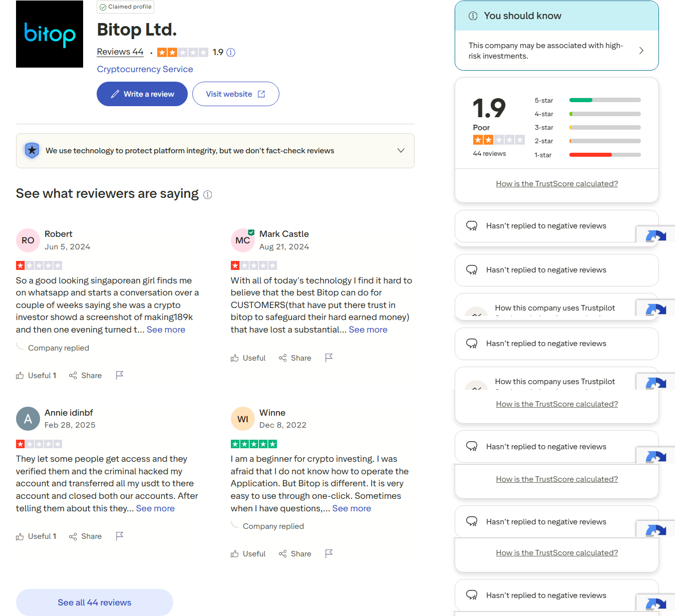Viewport: 675px width, 616px height.
Task: Click the info icon next to 1.9 rating
Action: (231, 53)
